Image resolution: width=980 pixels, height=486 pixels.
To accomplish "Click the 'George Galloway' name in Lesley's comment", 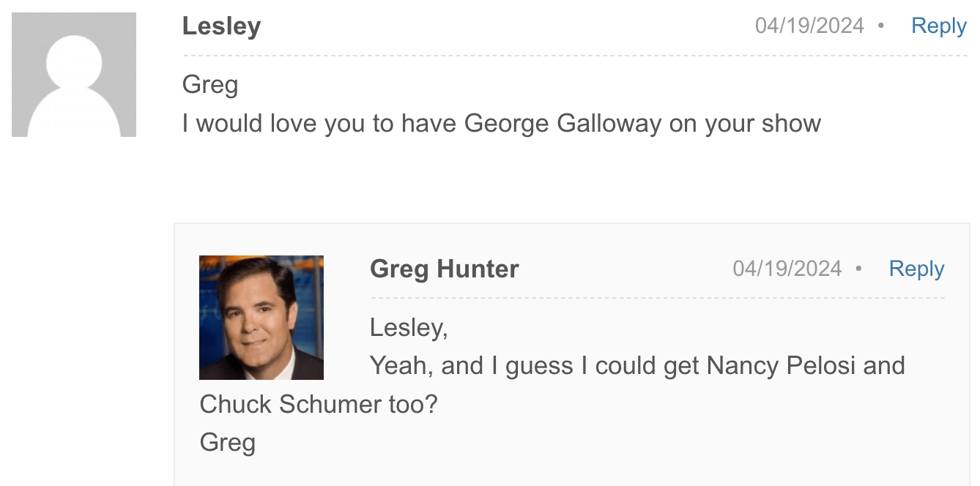I will pyautogui.click(x=563, y=123).
